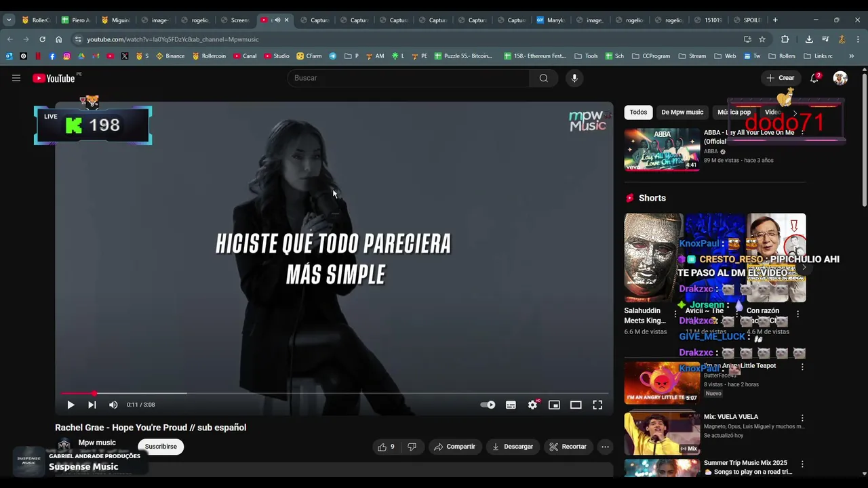View site information icon in address bar

coord(78,39)
